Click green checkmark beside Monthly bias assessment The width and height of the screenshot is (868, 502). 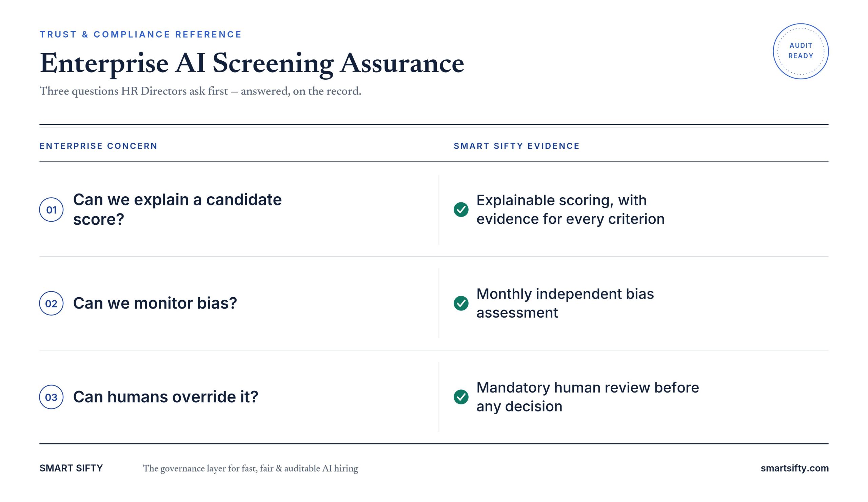pos(461,303)
